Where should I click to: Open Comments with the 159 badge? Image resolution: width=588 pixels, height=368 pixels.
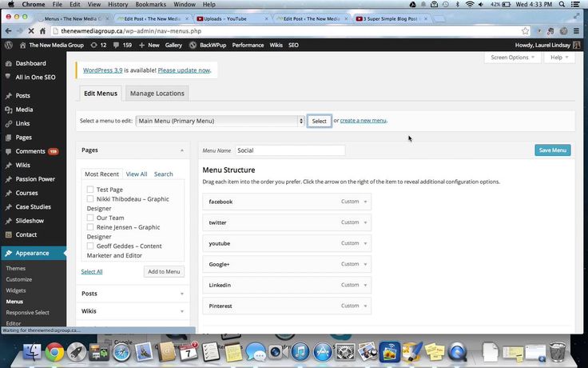point(32,151)
